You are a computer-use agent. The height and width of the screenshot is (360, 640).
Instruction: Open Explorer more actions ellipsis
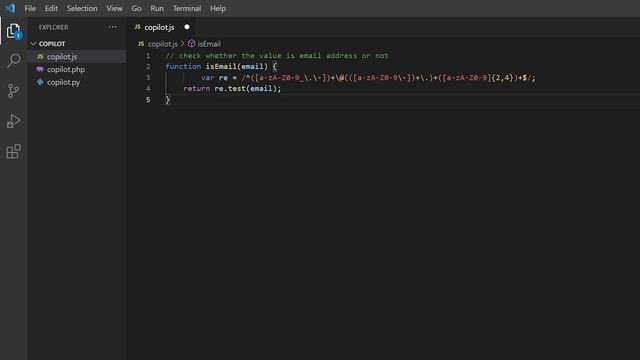pyautogui.click(x=112, y=27)
